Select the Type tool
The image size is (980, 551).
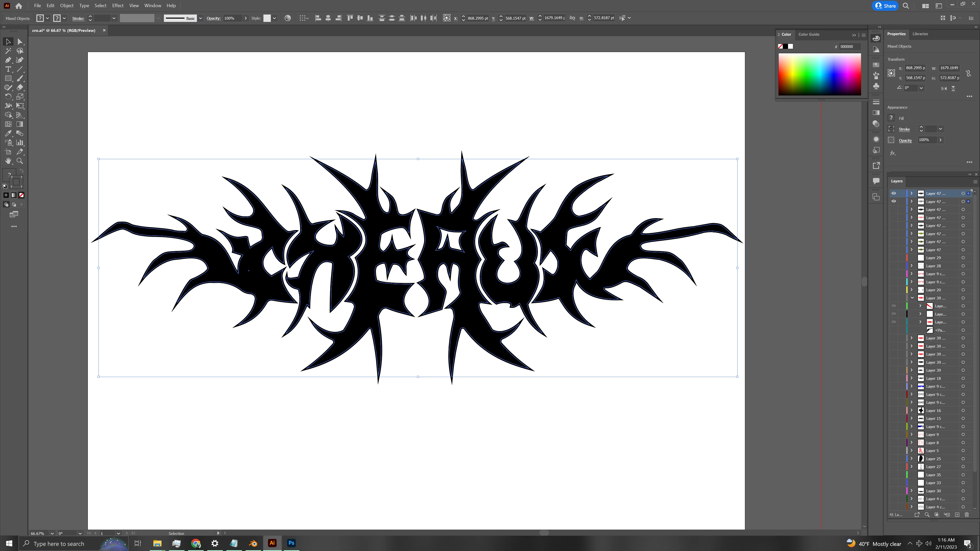[x=8, y=69]
